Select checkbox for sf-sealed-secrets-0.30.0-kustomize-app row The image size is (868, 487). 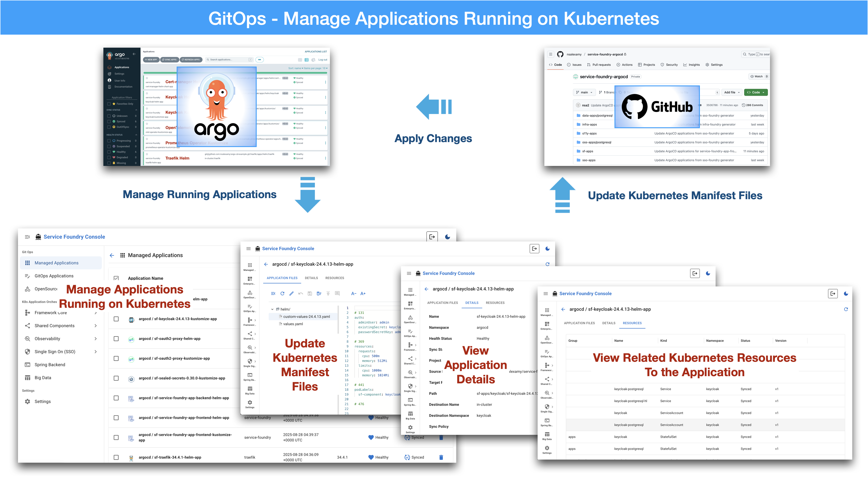tap(116, 378)
